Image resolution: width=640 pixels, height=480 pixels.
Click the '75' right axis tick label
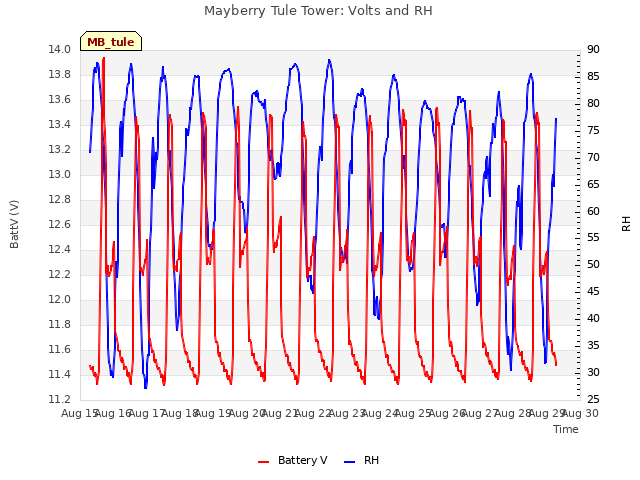(x=593, y=130)
